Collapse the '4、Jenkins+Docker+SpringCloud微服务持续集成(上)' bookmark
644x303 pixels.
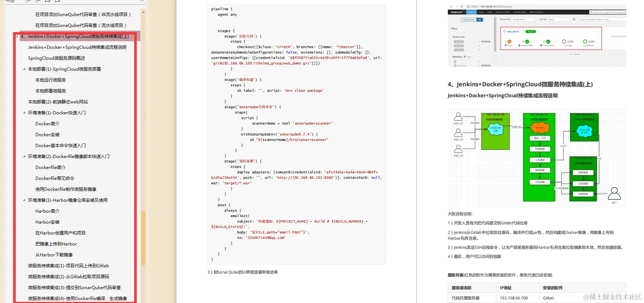[x=17, y=36]
